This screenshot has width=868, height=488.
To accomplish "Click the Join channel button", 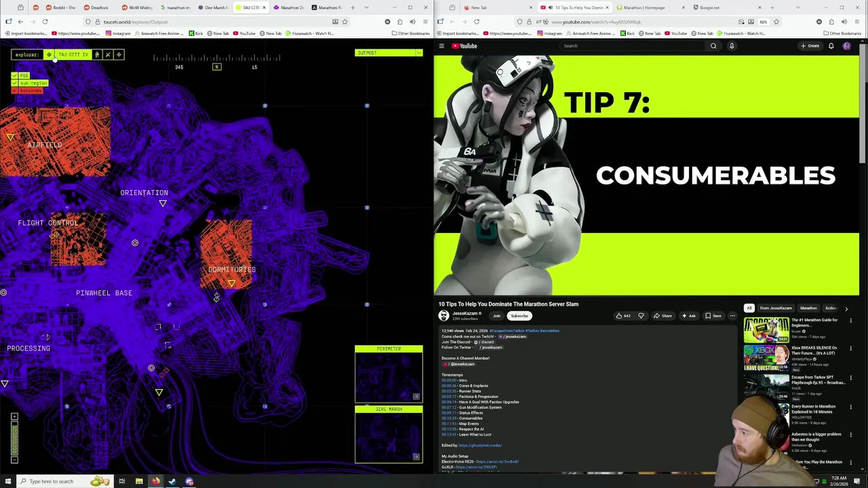I will pyautogui.click(x=496, y=316).
